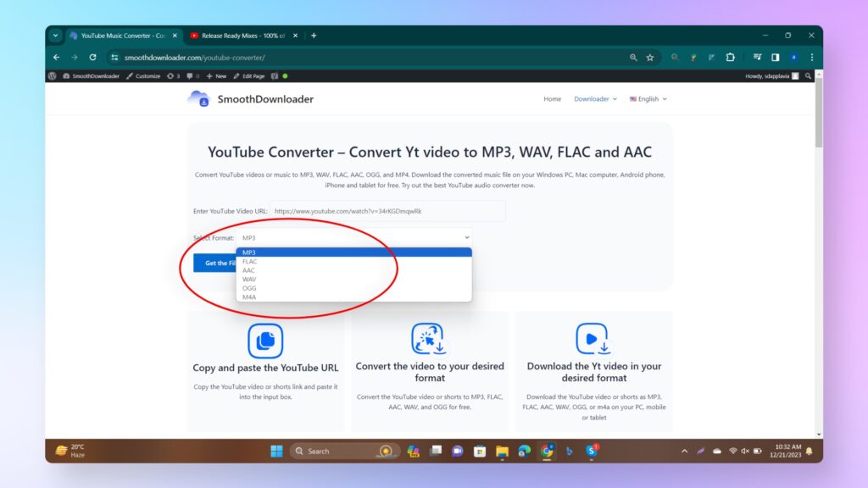The image size is (868, 488).
Task: Close the Release Ready Mixes tab
Action: 295,36
